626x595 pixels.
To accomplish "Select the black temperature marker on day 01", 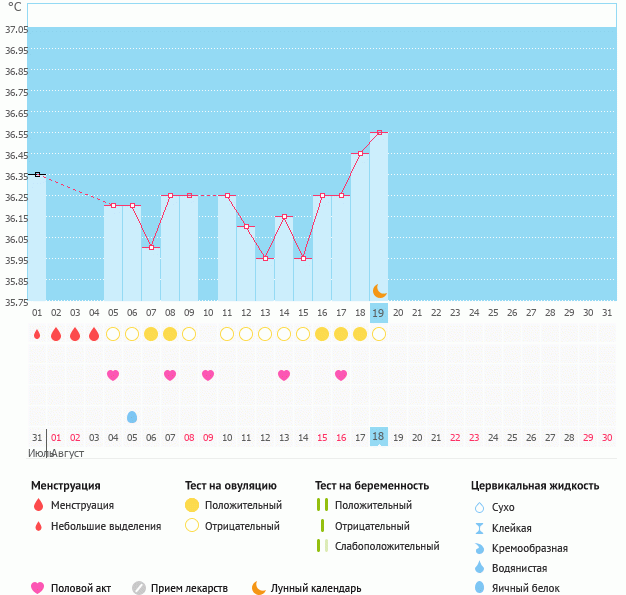I will click(37, 174).
